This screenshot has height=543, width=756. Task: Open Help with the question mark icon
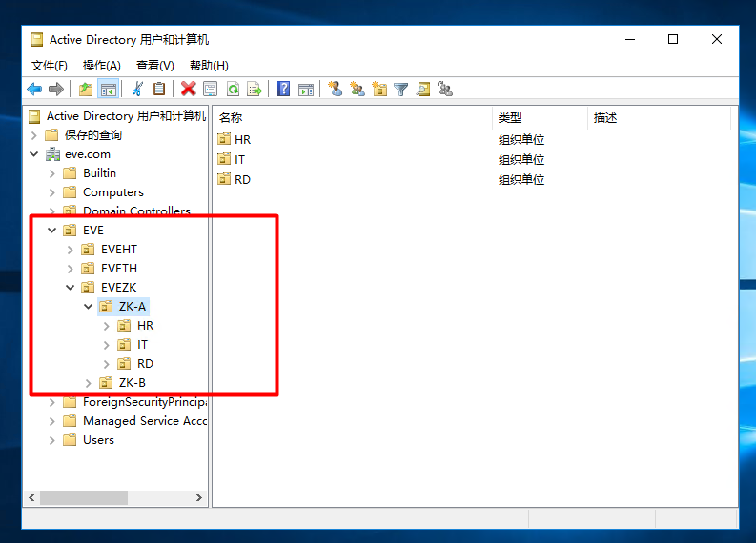point(283,90)
